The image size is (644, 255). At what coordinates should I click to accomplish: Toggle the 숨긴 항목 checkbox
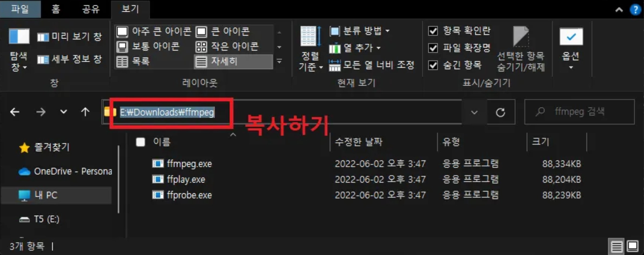[x=433, y=65]
